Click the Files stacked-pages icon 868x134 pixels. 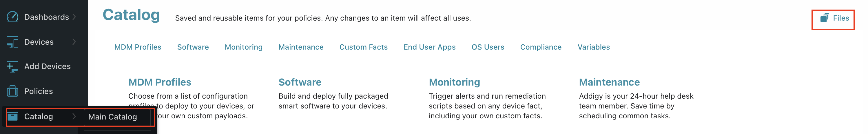(x=825, y=18)
